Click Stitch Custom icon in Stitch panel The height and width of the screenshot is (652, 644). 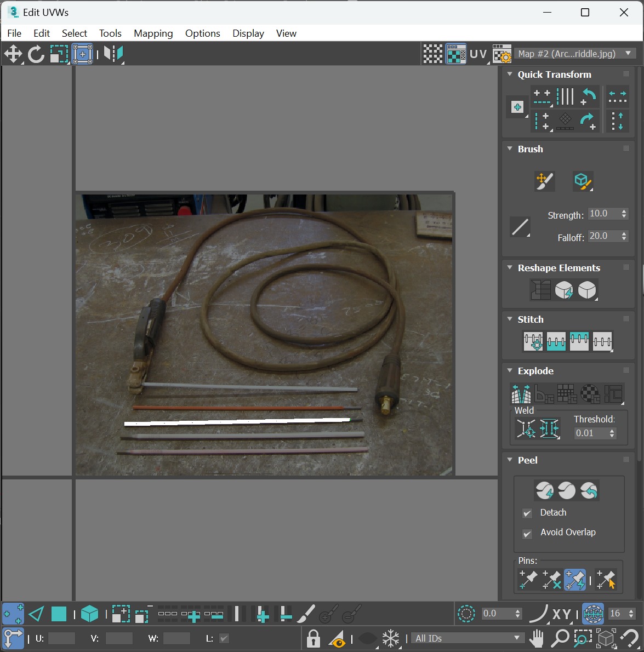602,341
